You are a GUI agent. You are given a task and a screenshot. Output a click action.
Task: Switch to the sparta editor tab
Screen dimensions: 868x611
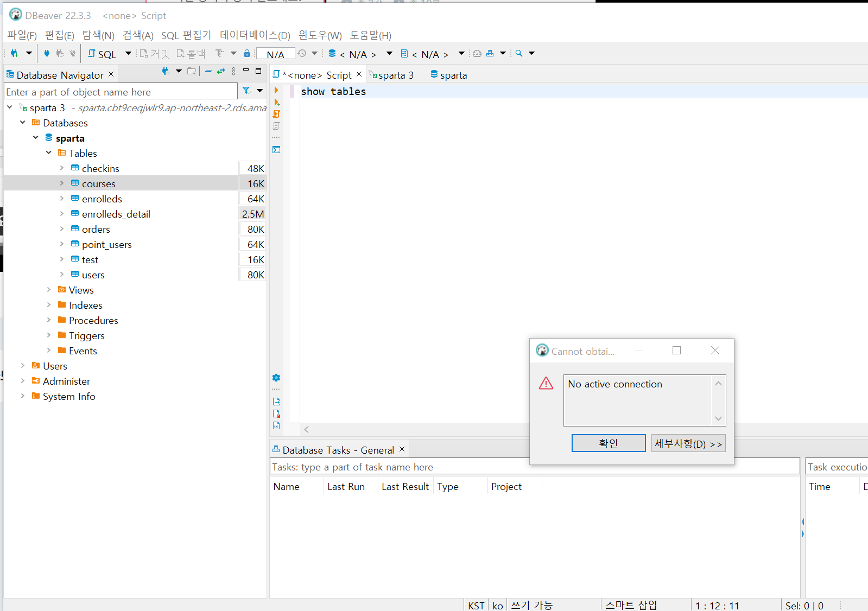tap(449, 75)
